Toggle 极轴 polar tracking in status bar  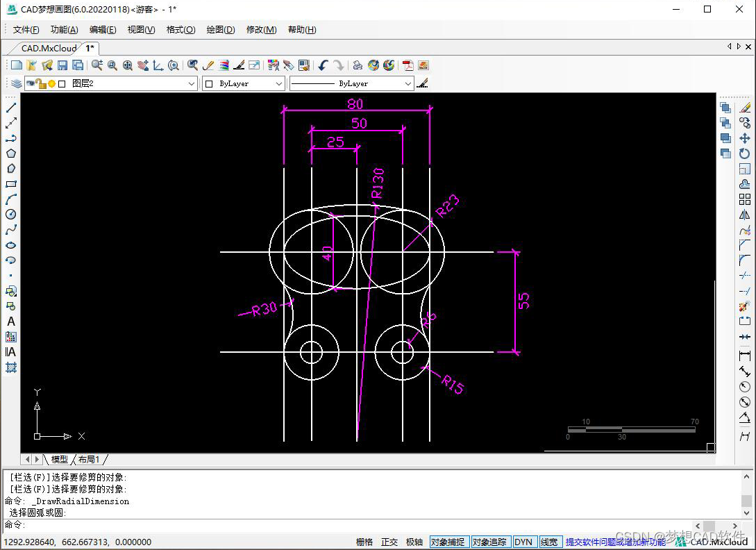(x=414, y=542)
